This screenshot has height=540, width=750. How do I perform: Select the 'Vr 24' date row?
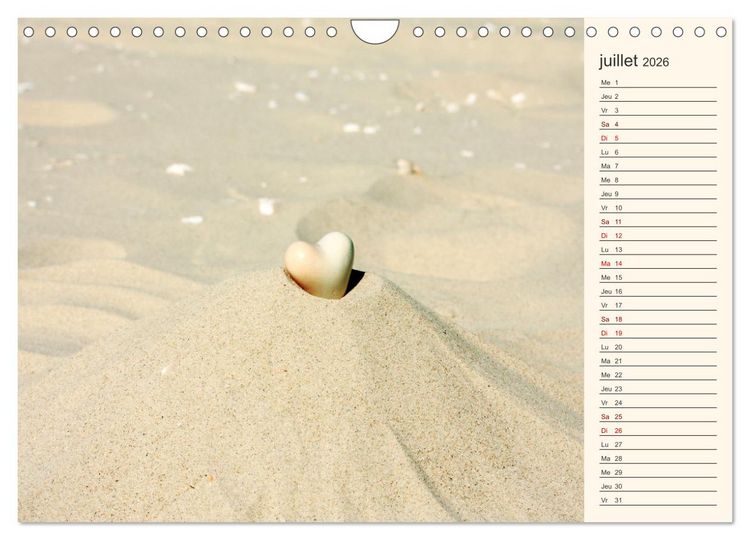(x=658, y=402)
